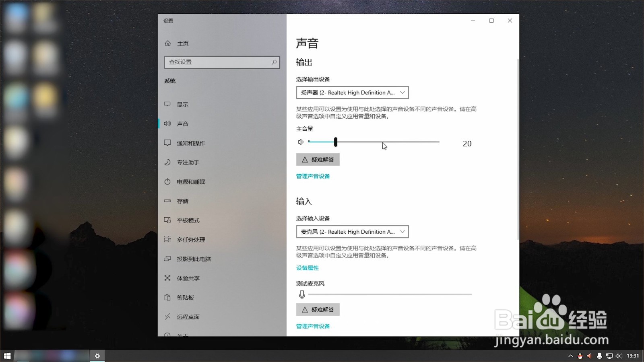Viewport: 644px width, 362px height.
Task: Select 投影到此电脑 in sidebar
Action: (x=194, y=259)
